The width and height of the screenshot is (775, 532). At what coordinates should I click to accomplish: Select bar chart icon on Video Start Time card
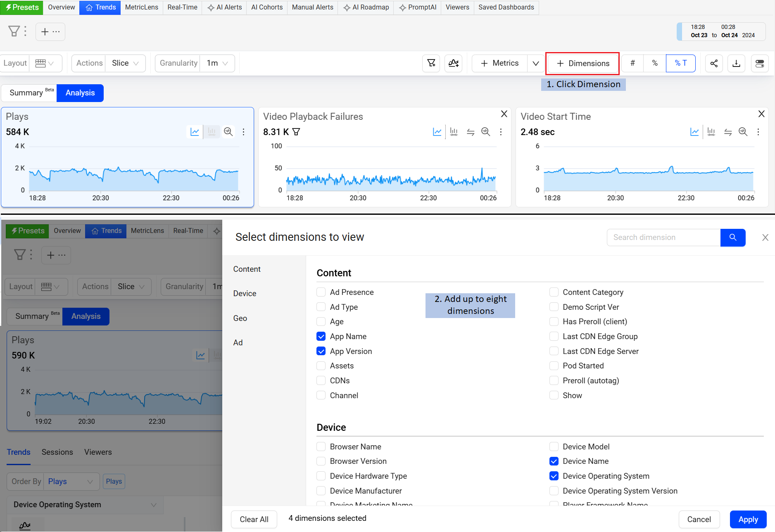(x=711, y=132)
